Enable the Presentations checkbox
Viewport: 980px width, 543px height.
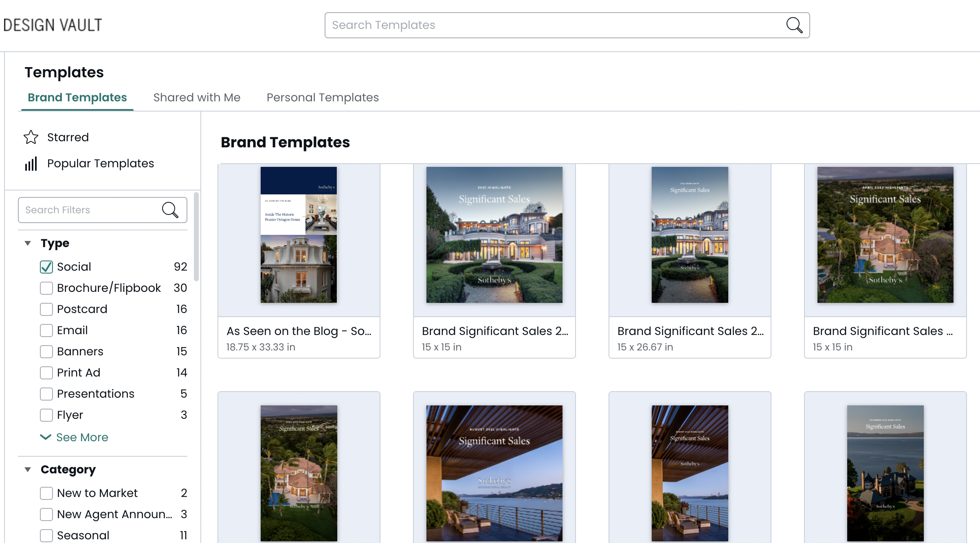pos(46,394)
